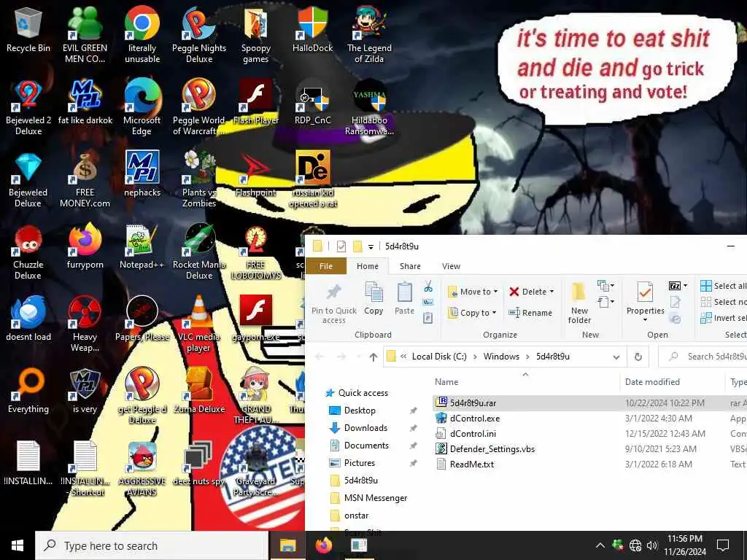Expand the Delete dropdown arrow

tap(551, 292)
